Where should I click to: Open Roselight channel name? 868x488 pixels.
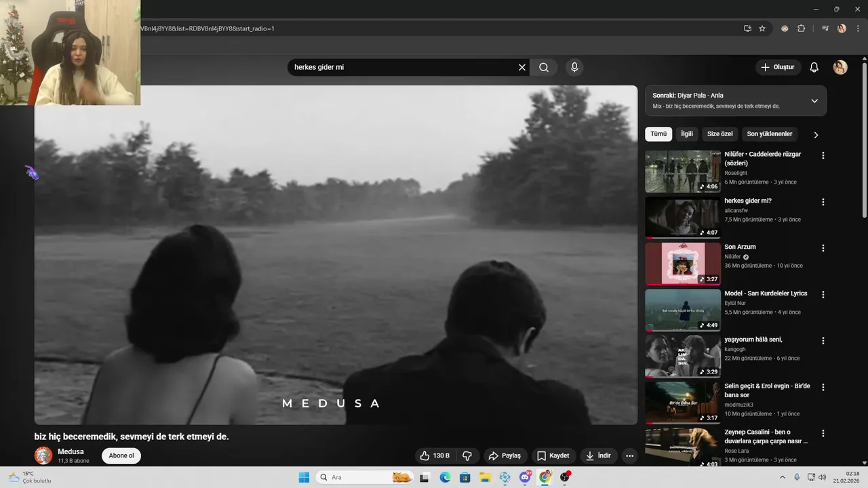(x=735, y=173)
